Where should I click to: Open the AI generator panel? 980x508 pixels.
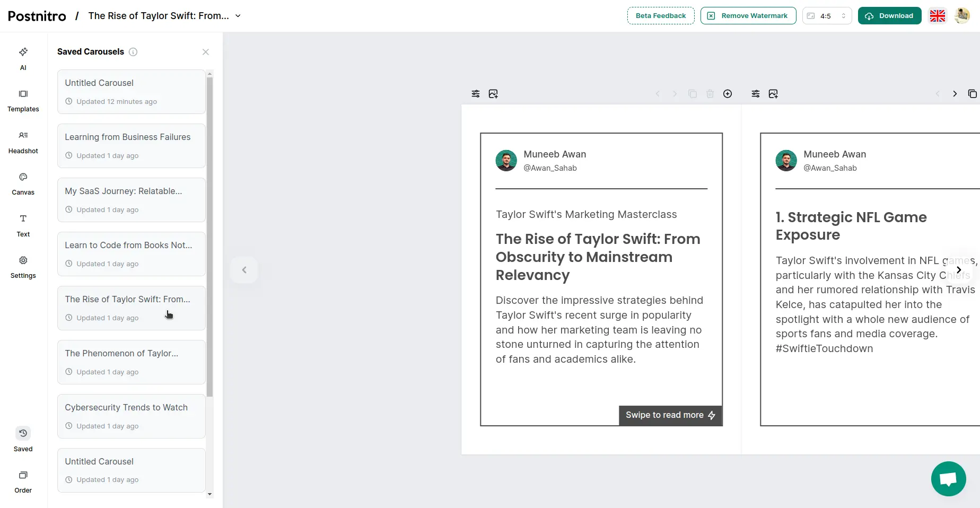tap(23, 58)
